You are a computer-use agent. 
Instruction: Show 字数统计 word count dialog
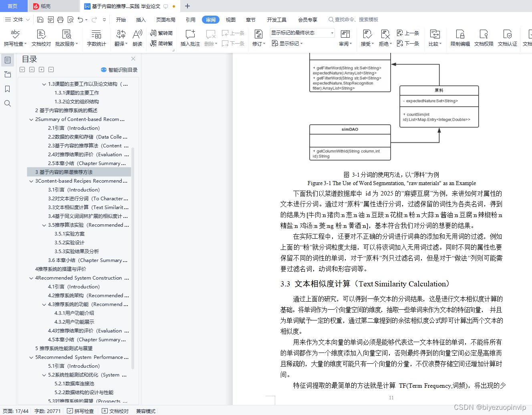click(x=96, y=38)
